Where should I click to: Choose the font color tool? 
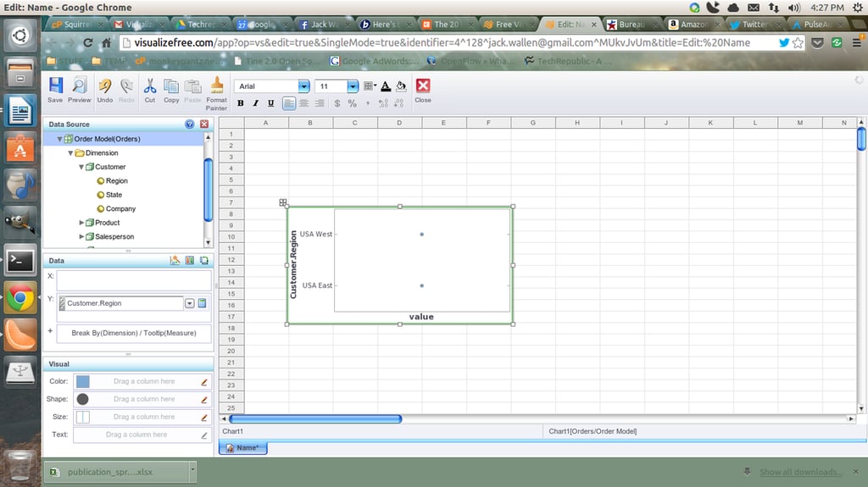pos(386,86)
